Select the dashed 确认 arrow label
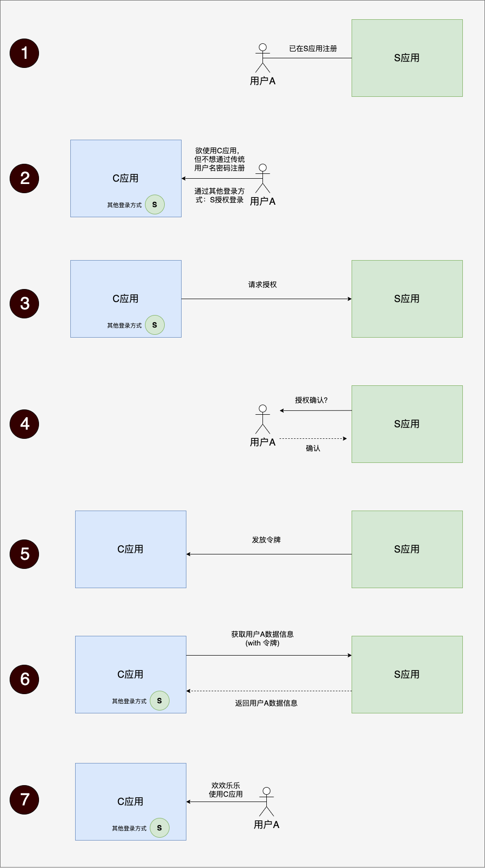The width and height of the screenshot is (485, 868). (x=313, y=448)
